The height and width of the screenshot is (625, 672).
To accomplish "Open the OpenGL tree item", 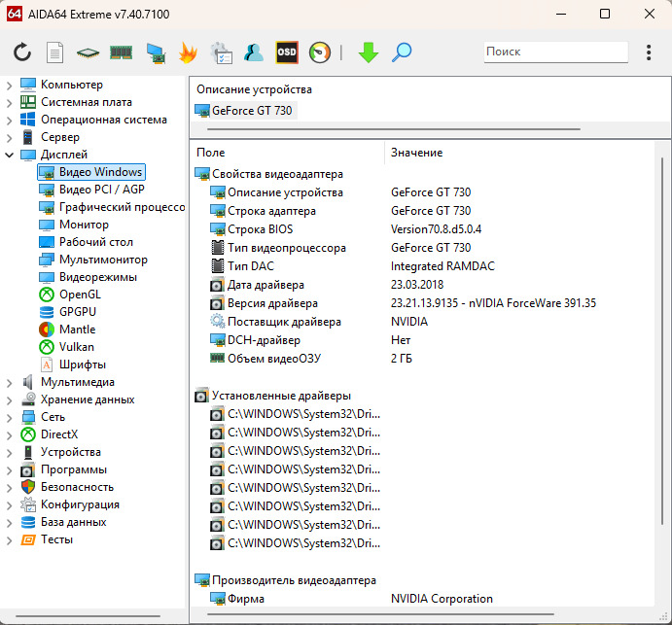I will pos(79,295).
